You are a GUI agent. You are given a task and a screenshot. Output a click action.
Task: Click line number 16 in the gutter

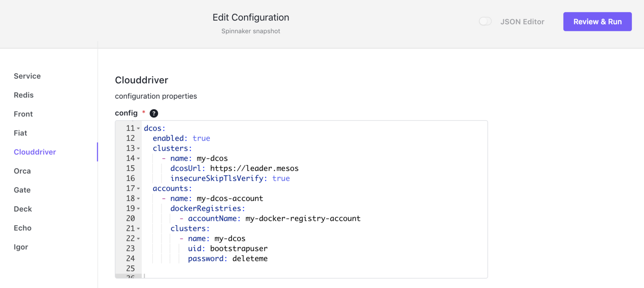click(130, 178)
